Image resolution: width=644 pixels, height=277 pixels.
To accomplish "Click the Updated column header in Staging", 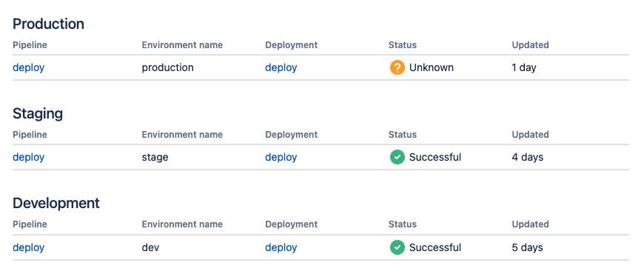I will 530,134.
